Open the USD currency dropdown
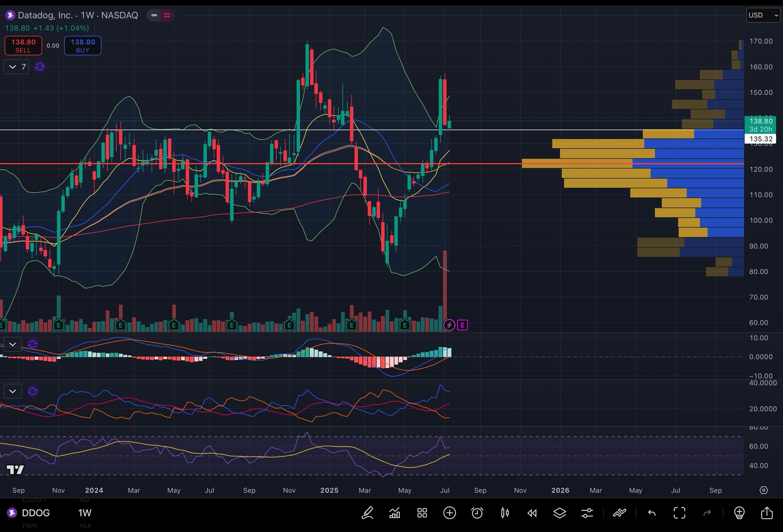Viewport: 783px width, 532px height. tap(763, 15)
